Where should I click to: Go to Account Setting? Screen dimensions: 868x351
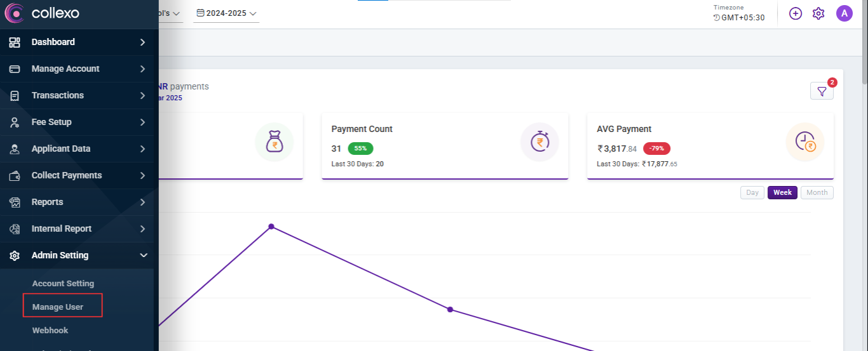63,284
